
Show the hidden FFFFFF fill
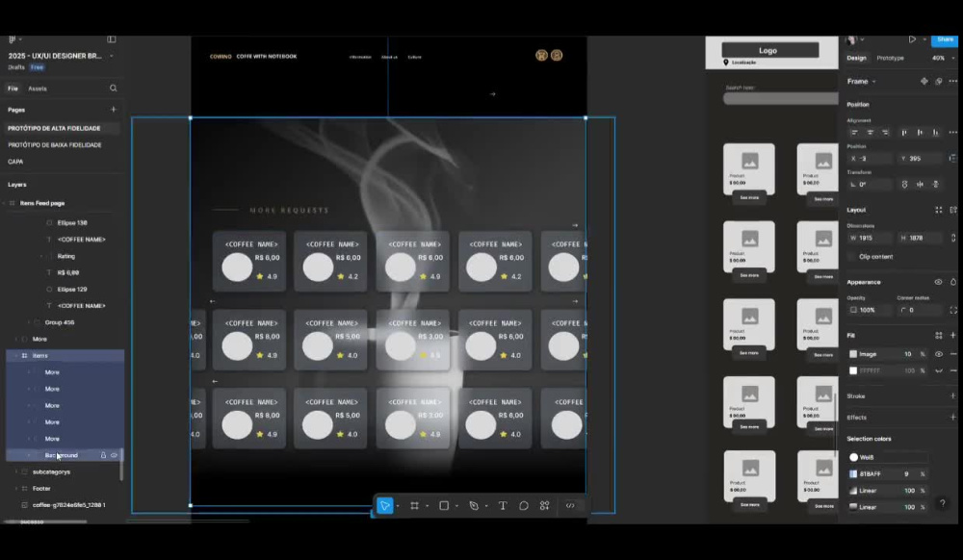(x=938, y=370)
